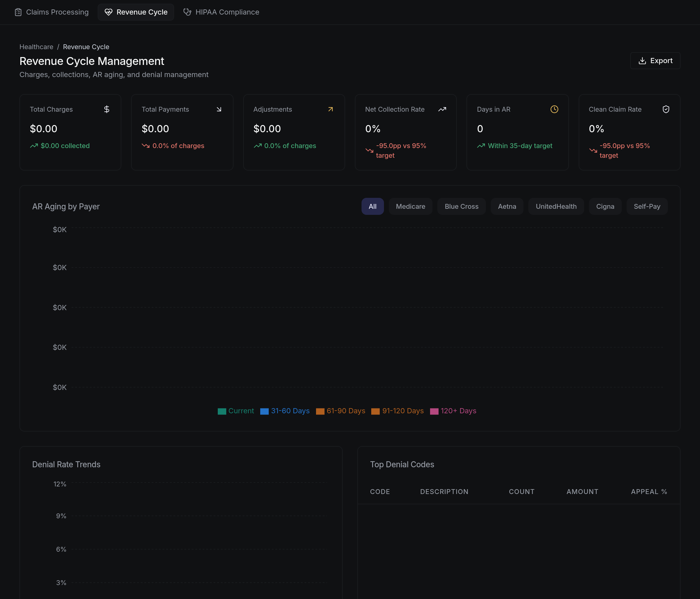This screenshot has height=599, width=700.
Task: Click the Revenue Cycle breadcrumb
Action: coord(86,47)
